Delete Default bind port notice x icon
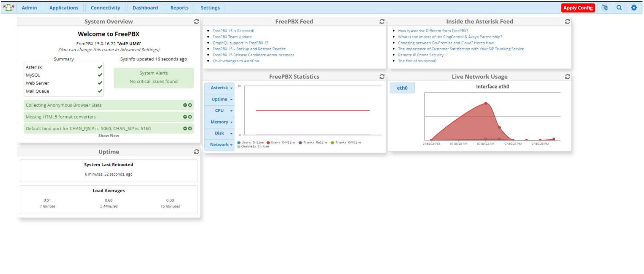The height and width of the screenshot is (274, 644). 190,128
